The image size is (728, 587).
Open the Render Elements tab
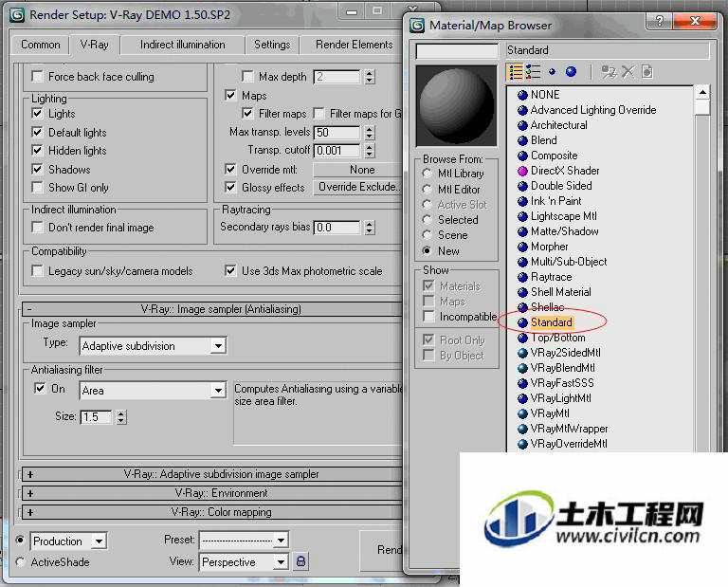click(x=354, y=46)
